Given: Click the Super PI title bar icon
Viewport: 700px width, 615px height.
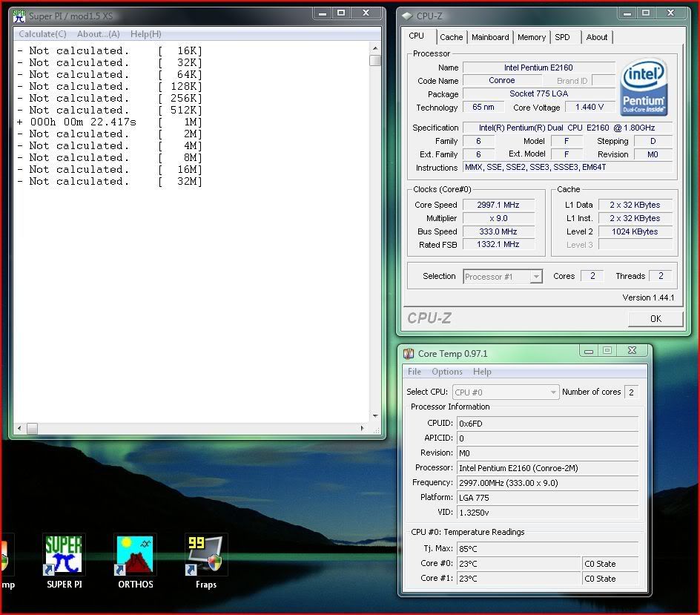Looking at the screenshot, I should click(19, 16).
